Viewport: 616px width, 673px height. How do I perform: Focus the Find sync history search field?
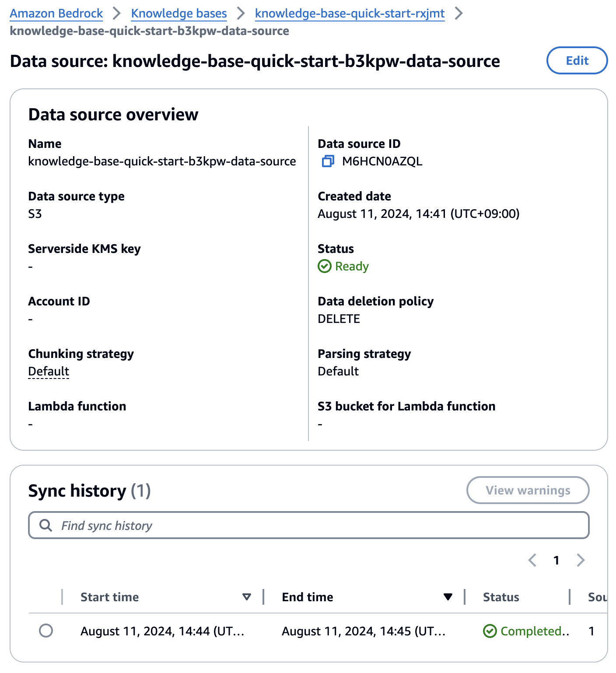[x=309, y=525]
